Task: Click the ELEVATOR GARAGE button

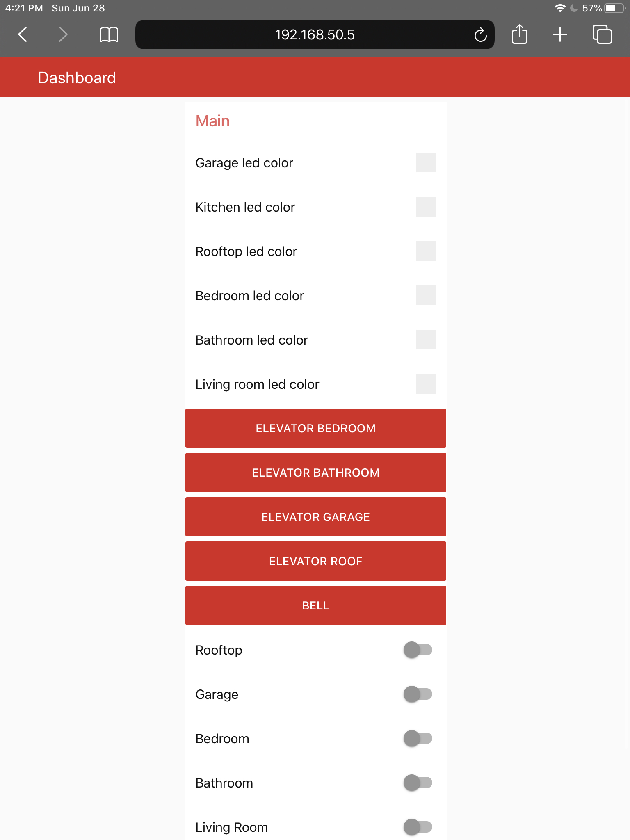Action: pos(316,517)
